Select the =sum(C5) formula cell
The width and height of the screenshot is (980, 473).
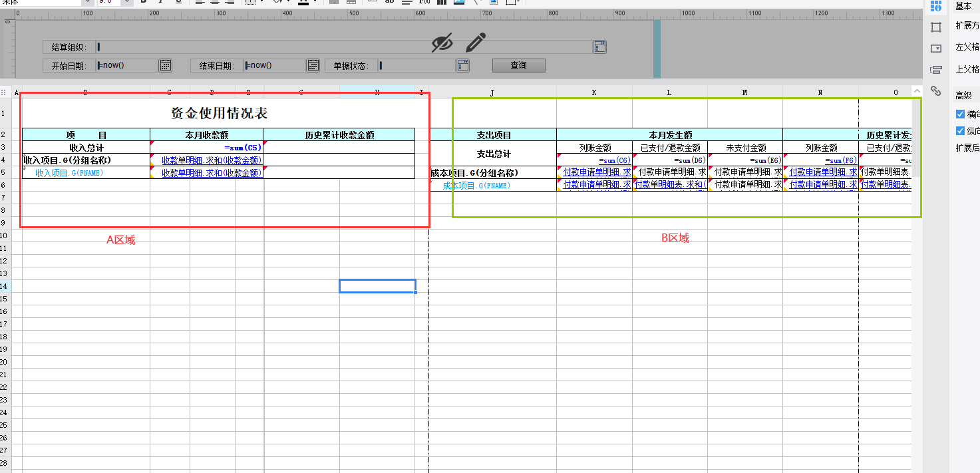pyautogui.click(x=206, y=148)
